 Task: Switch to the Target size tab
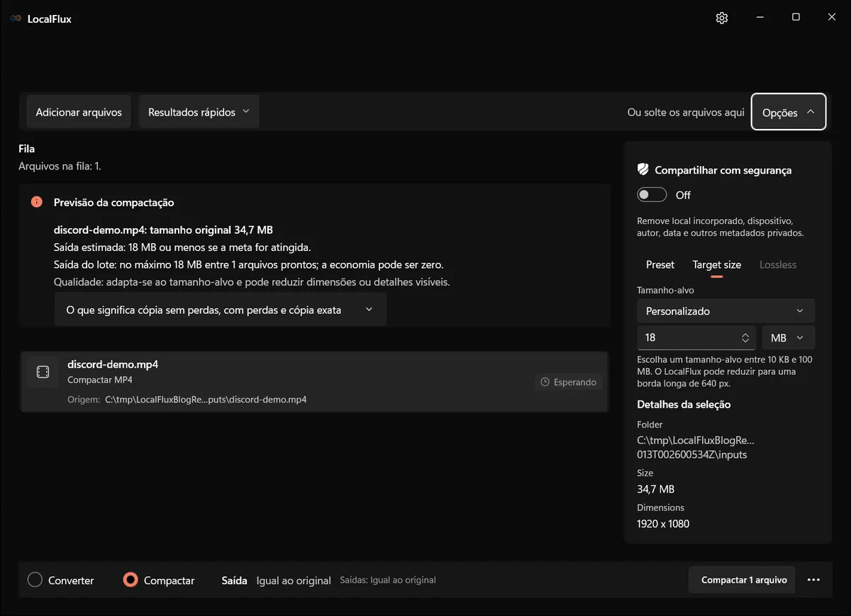click(x=717, y=264)
